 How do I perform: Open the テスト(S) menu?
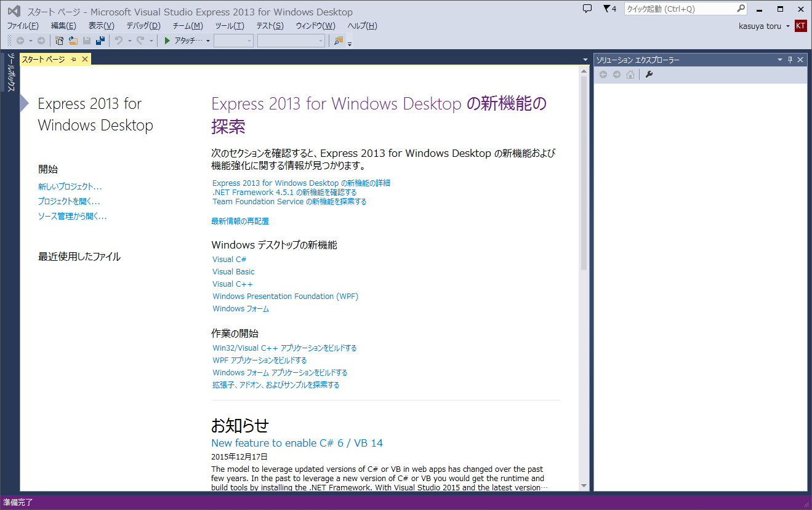[x=270, y=26]
